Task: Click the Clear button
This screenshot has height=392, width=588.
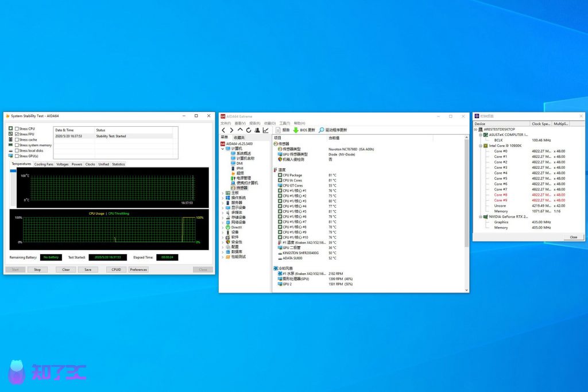Action: pos(66,269)
